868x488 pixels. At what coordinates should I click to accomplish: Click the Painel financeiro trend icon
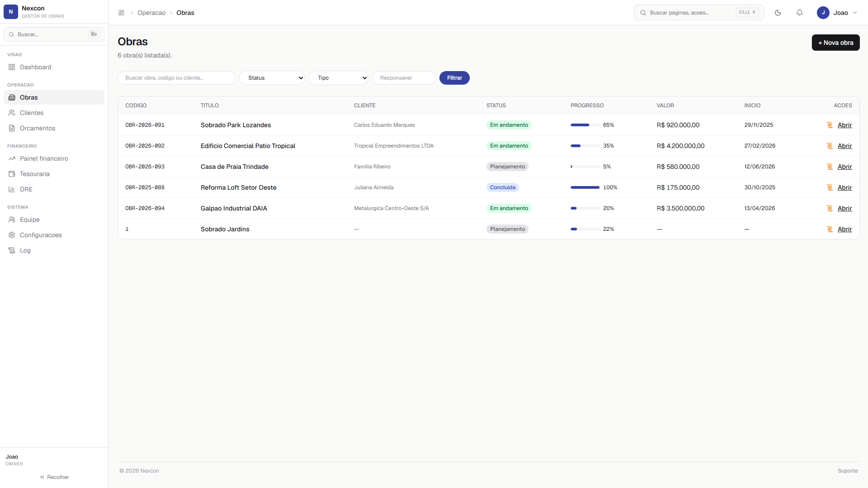(12, 158)
